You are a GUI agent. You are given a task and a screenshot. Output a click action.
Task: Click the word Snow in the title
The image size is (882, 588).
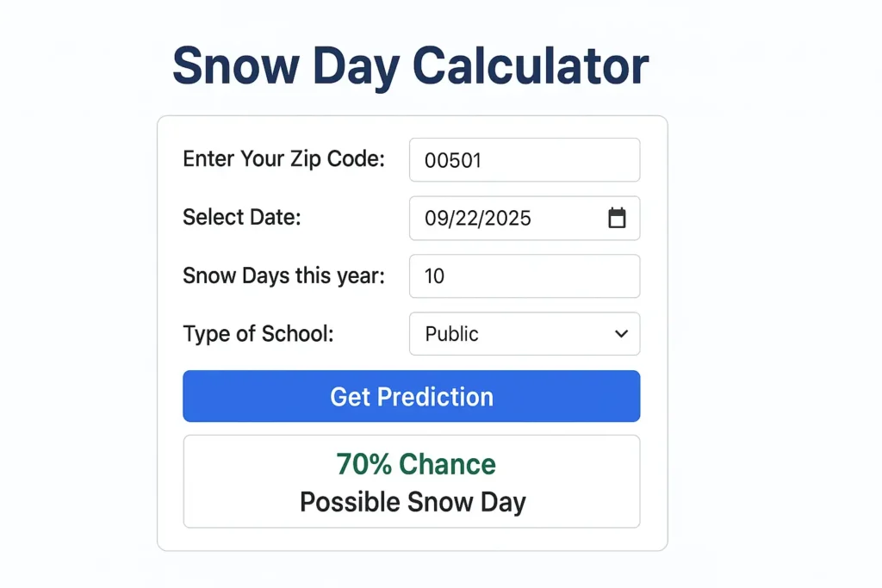click(235, 66)
